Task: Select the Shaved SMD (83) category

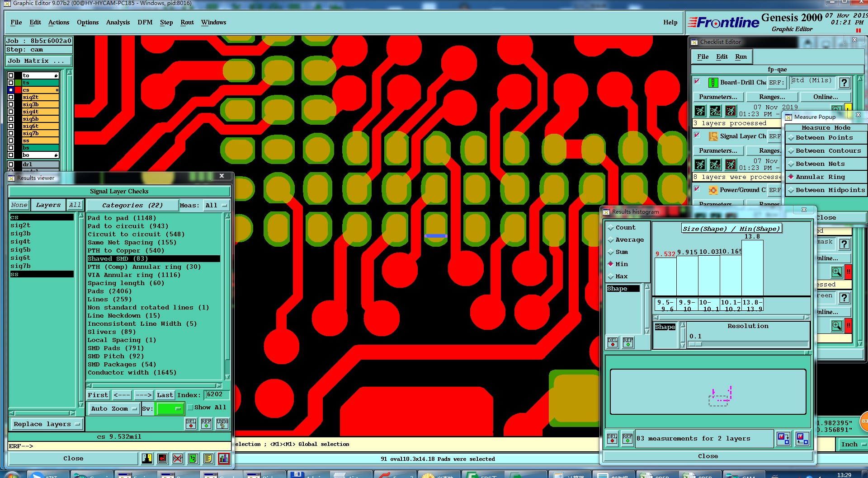Action: click(154, 259)
